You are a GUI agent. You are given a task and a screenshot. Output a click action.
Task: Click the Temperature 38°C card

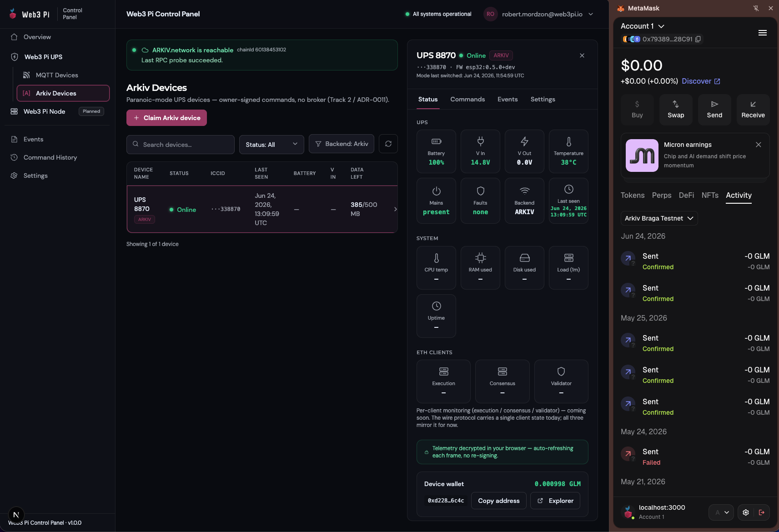(568, 151)
